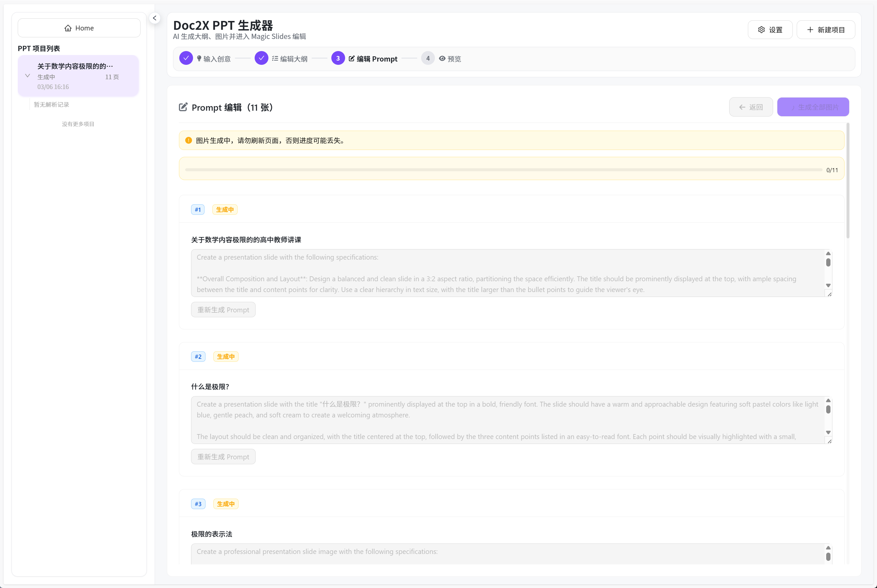Switch to the 编辑大纲 step
The image size is (877, 588).
coord(293,59)
